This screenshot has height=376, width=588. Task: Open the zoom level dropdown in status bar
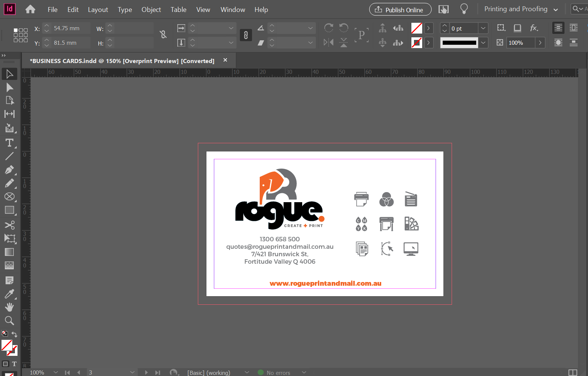click(56, 372)
